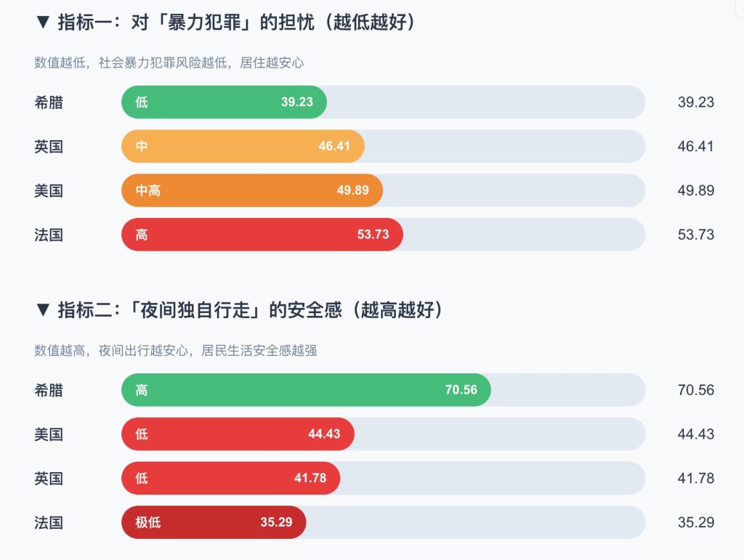Click the red 法国 53.73 bar

(x=262, y=235)
